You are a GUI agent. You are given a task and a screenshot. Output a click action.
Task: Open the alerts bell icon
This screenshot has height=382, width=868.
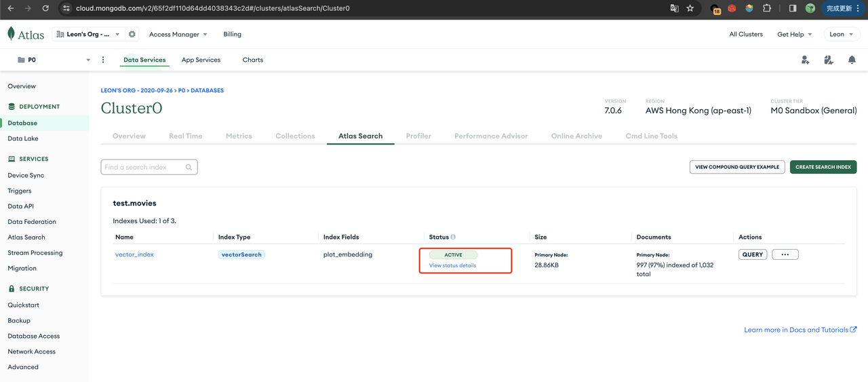(852, 60)
